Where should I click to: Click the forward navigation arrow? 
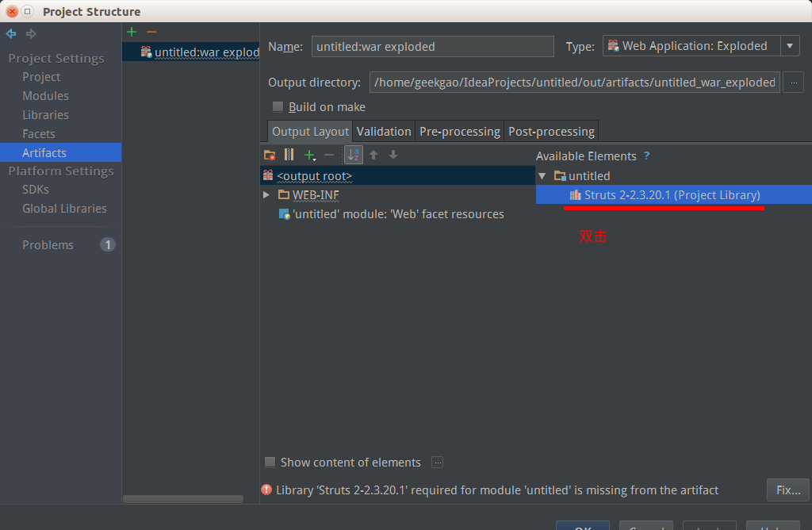pos(31,33)
